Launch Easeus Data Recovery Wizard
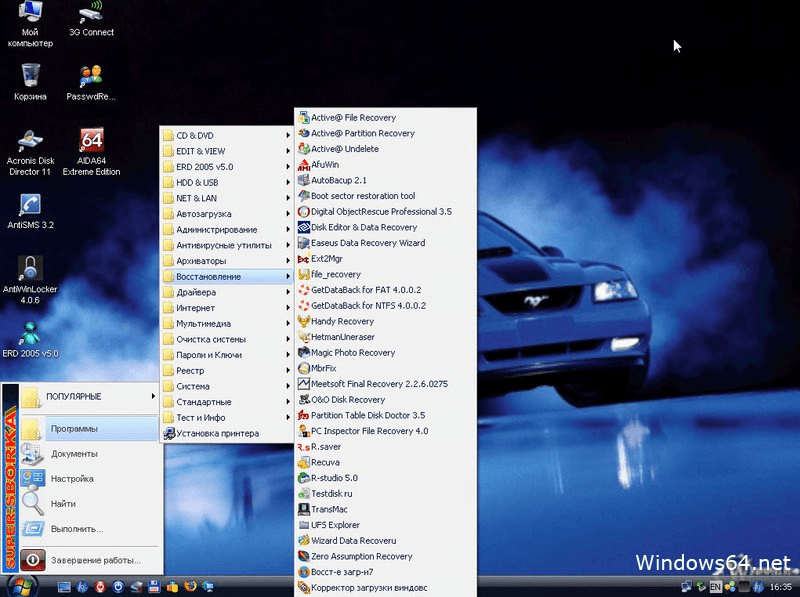This screenshot has width=800, height=597. (386, 243)
